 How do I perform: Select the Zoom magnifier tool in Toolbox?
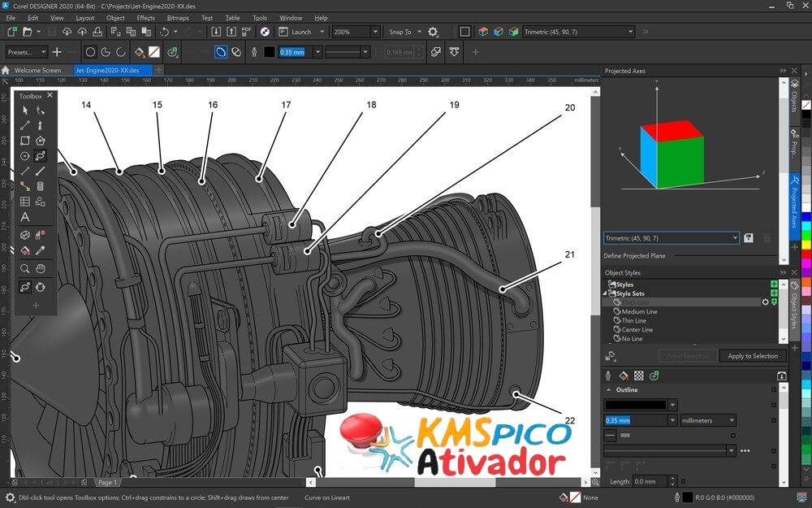(25, 268)
